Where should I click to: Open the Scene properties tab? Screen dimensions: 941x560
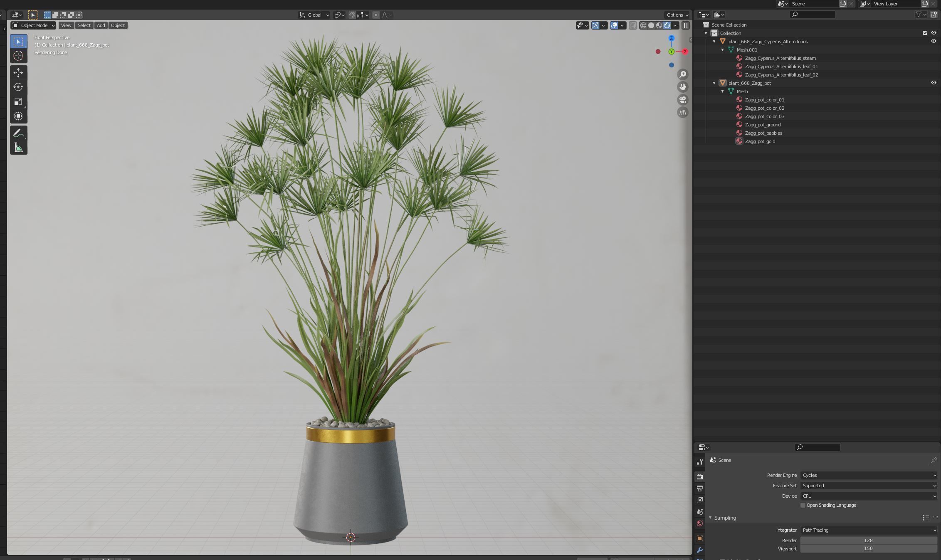[700, 511]
